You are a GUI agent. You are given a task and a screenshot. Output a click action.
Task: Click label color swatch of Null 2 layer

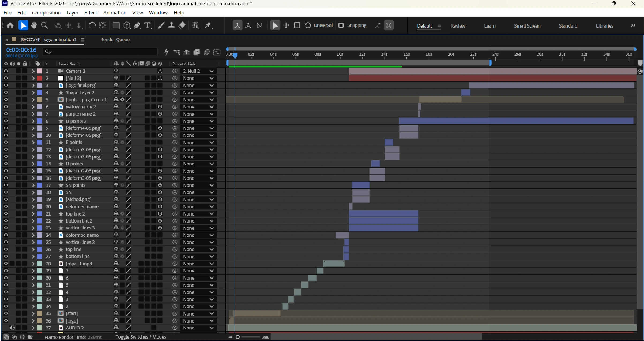pyautogui.click(x=39, y=78)
